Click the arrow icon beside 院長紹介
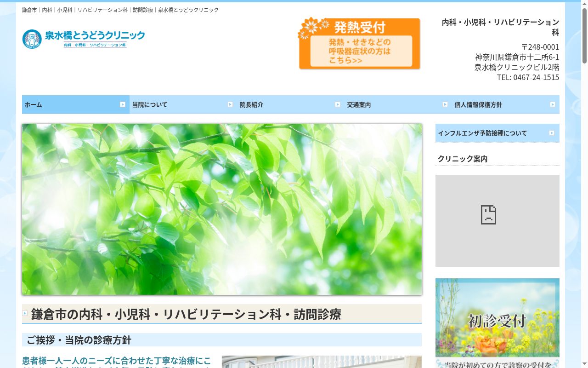 [x=338, y=104]
